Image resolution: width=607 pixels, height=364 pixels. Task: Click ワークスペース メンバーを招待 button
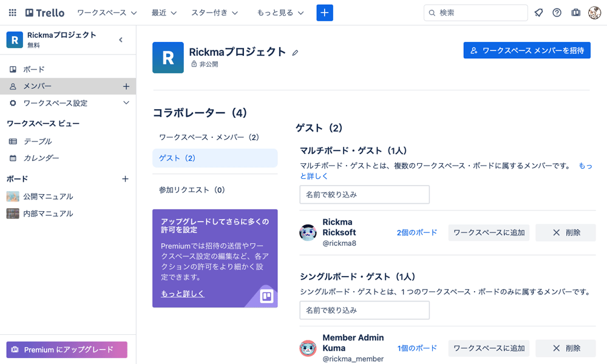527,50
